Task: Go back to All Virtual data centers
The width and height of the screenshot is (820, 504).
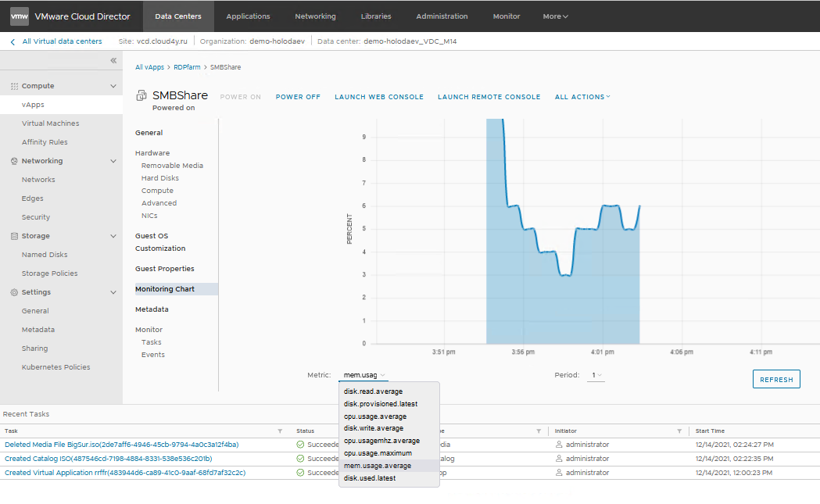Action: click(63, 41)
